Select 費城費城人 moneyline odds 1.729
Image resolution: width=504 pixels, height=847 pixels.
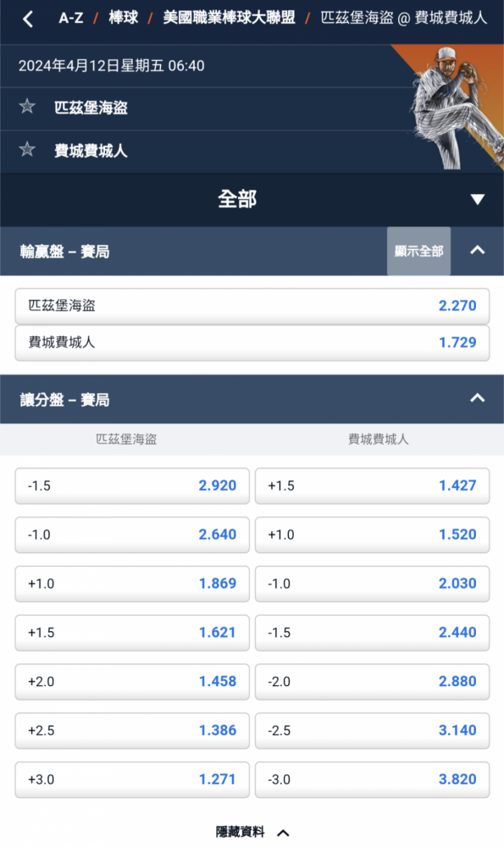click(252, 342)
